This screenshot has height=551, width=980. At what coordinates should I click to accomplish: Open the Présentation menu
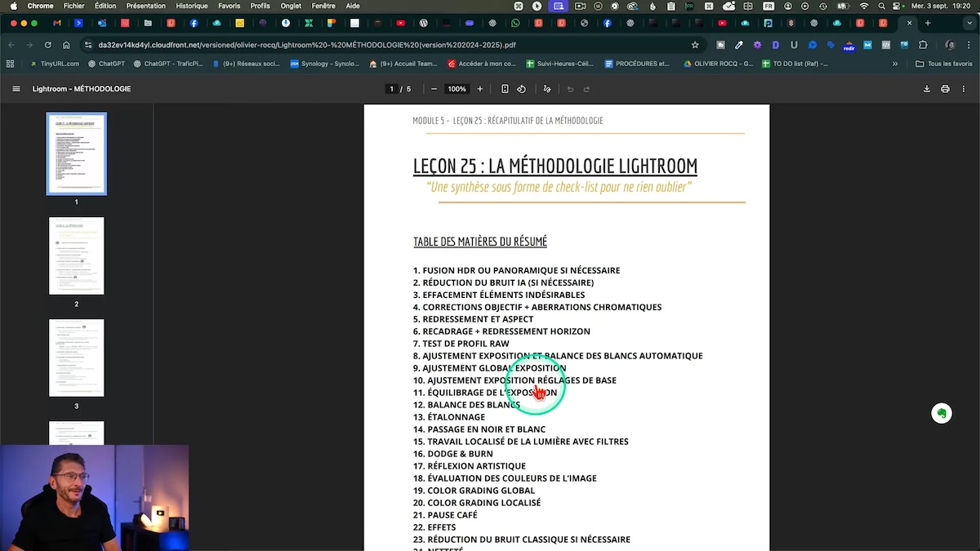click(x=145, y=6)
